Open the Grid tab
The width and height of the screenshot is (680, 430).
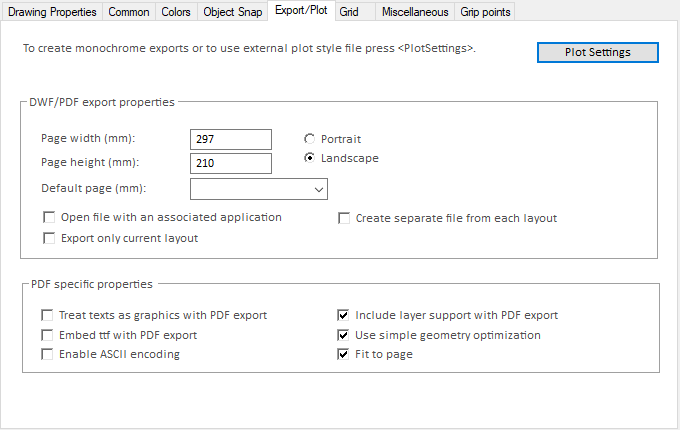tap(349, 12)
